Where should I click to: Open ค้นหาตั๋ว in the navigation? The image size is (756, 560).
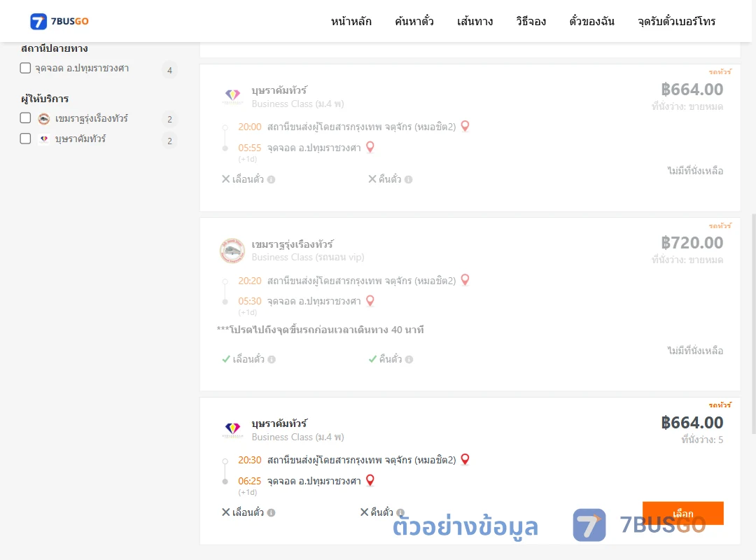pos(414,21)
